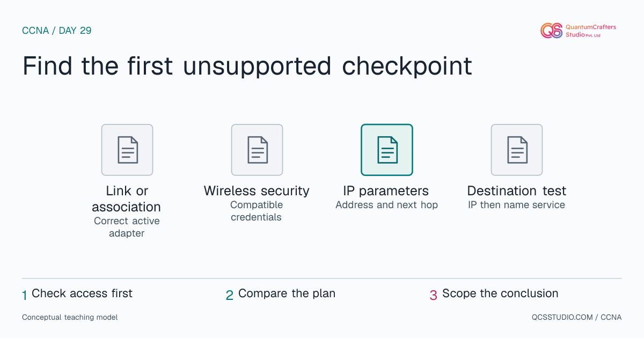Click the red step number 3 marker
Viewport: 644px width, 338px height.
coord(434,295)
